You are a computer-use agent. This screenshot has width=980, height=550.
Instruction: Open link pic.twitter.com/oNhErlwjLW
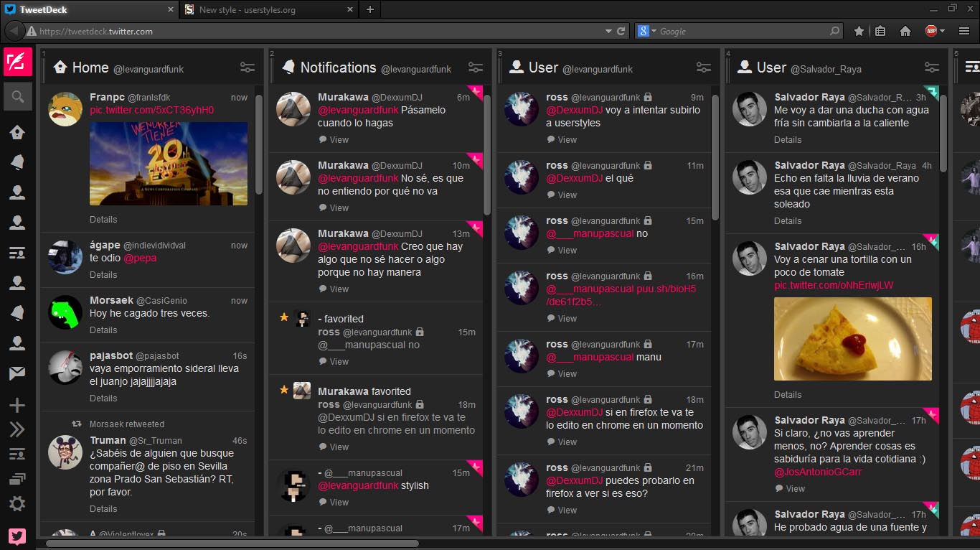(x=834, y=285)
